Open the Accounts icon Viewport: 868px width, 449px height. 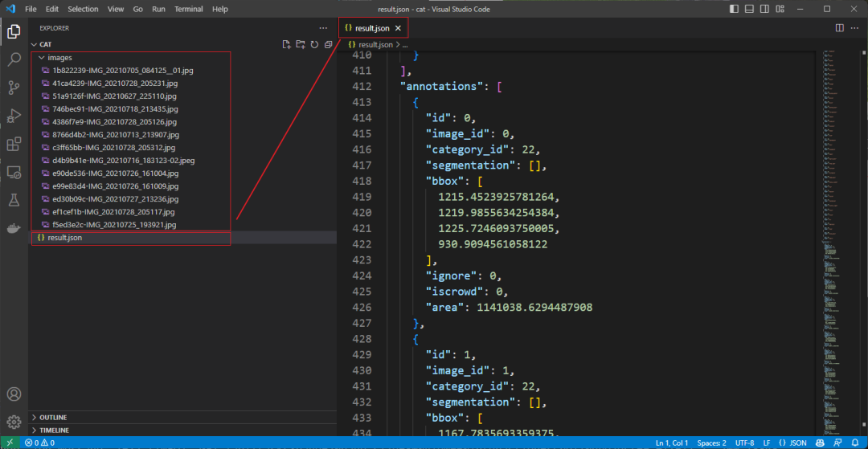14,394
